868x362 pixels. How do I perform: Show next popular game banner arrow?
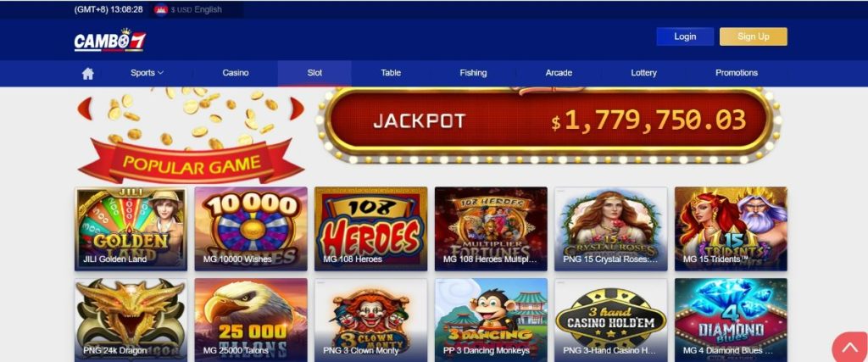(298, 109)
